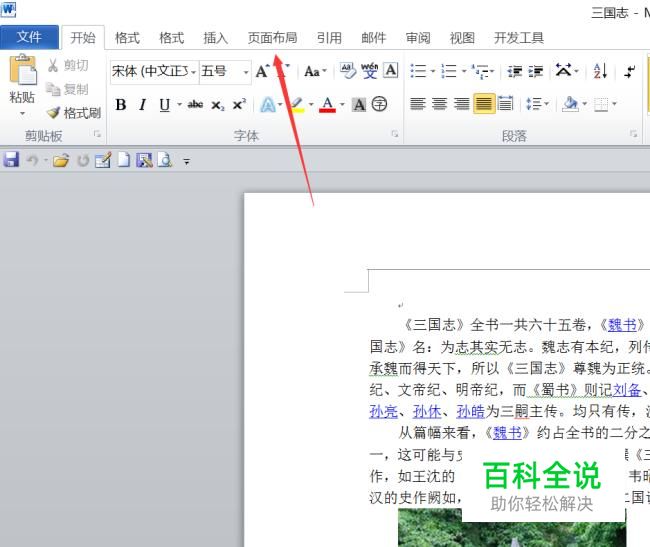Toggle justified alignment
The width and height of the screenshot is (650, 547).
[x=484, y=104]
